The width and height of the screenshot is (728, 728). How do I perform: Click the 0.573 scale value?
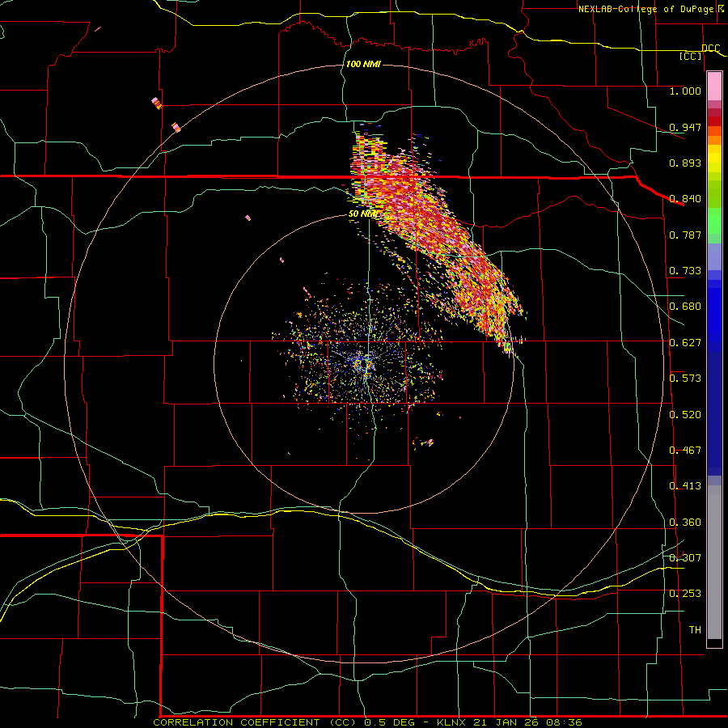click(685, 379)
